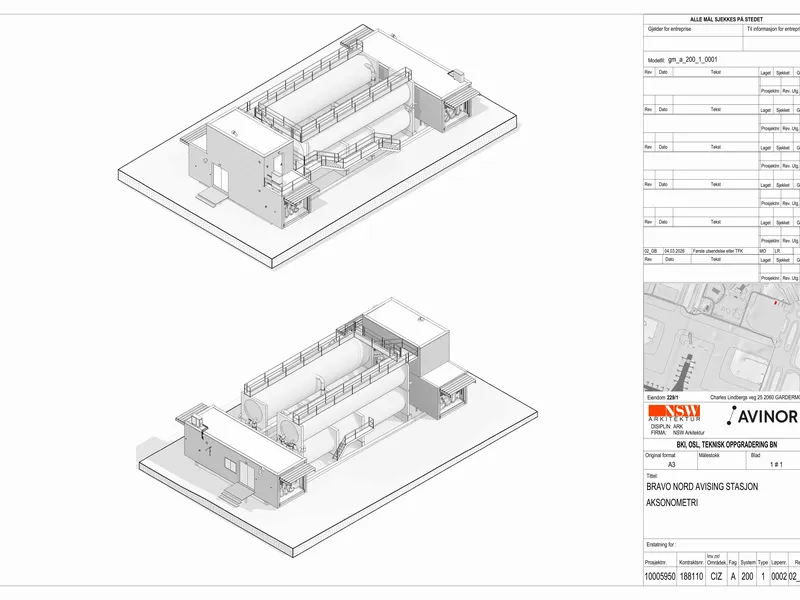Click the 'Målestokk' scale label

(x=709, y=455)
